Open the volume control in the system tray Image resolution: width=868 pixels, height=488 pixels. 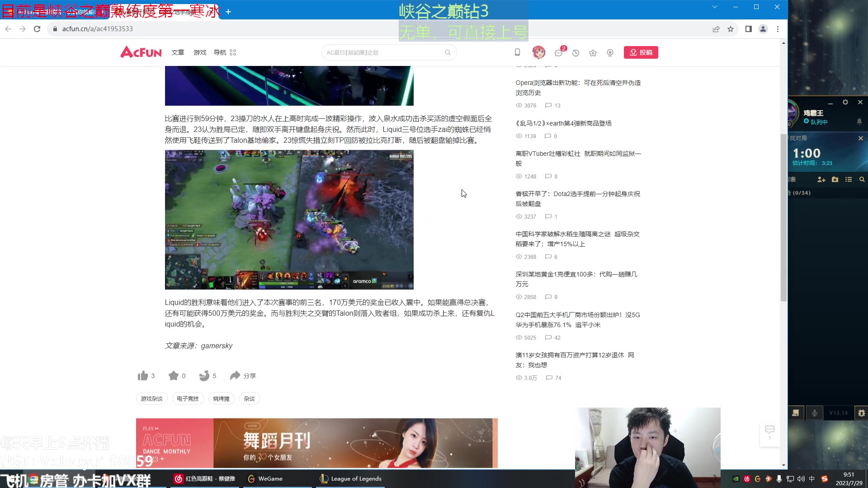pyautogui.click(x=800, y=479)
